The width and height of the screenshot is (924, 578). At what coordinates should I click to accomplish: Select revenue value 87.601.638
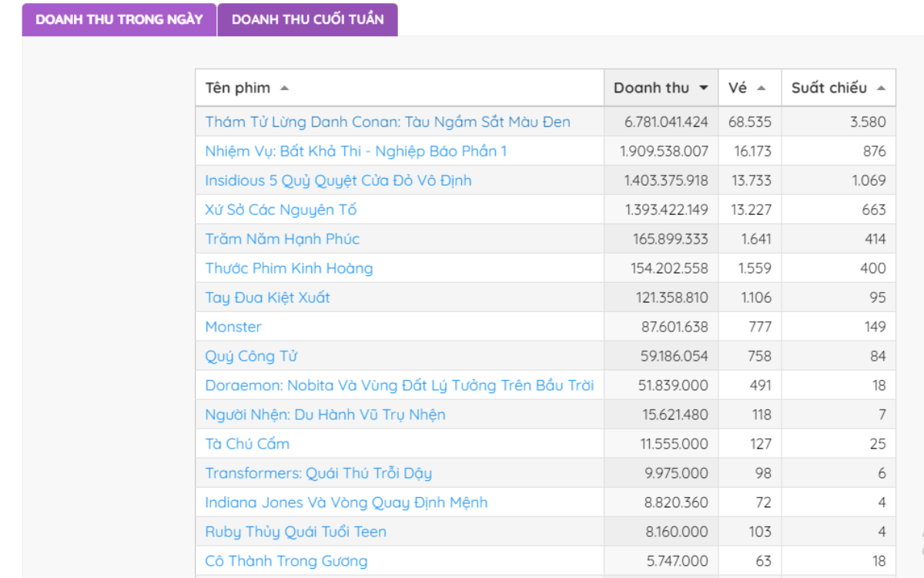tap(675, 327)
